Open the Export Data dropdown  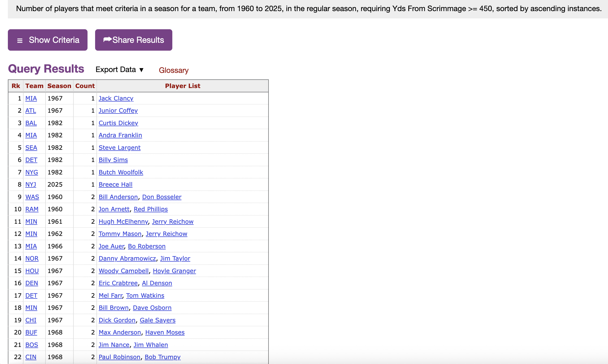[x=119, y=70]
